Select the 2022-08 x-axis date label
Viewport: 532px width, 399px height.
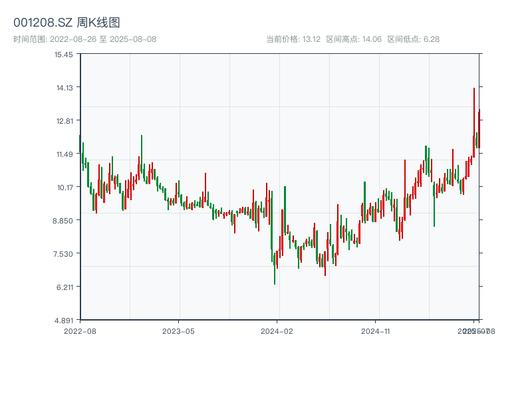[x=80, y=331]
